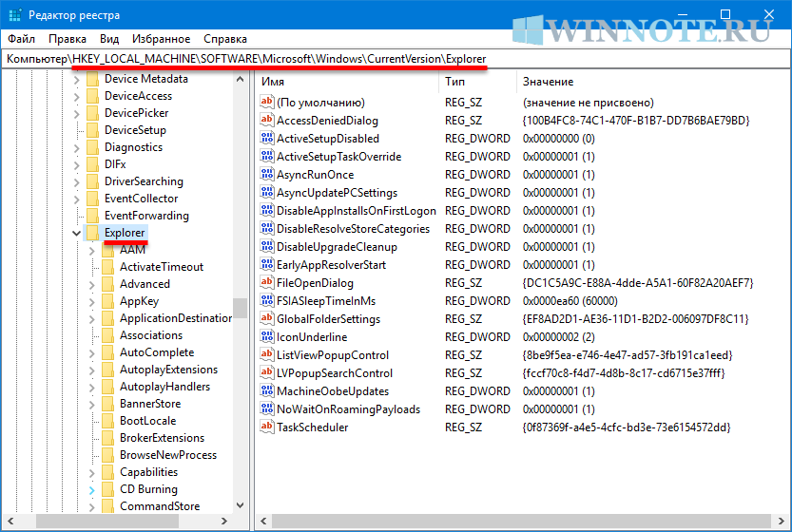Click the AsyncUpdatePCSettings DWORD icon

(266, 192)
